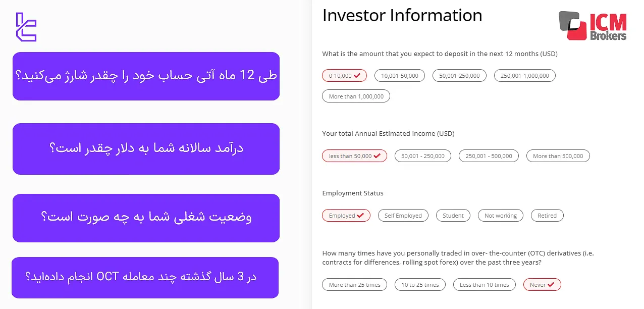Click the Persian question bubble about annual income
This screenshot has width=644, height=309.
(146, 148)
